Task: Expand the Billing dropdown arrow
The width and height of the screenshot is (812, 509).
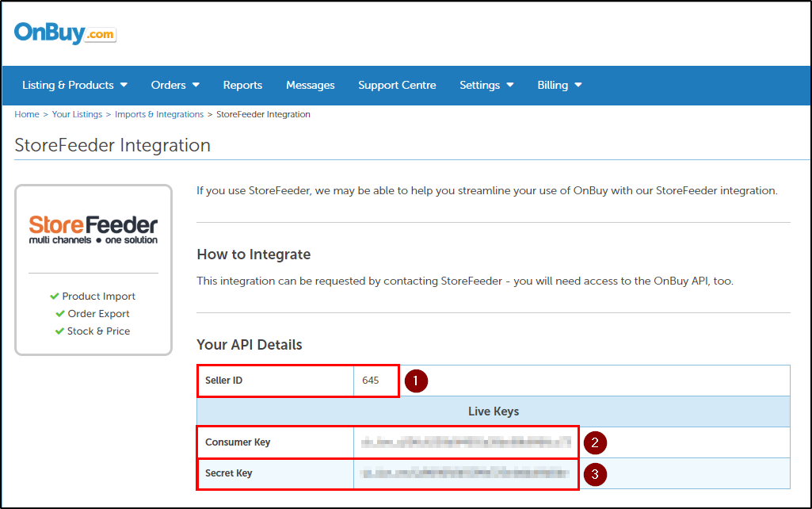Action: click(578, 85)
